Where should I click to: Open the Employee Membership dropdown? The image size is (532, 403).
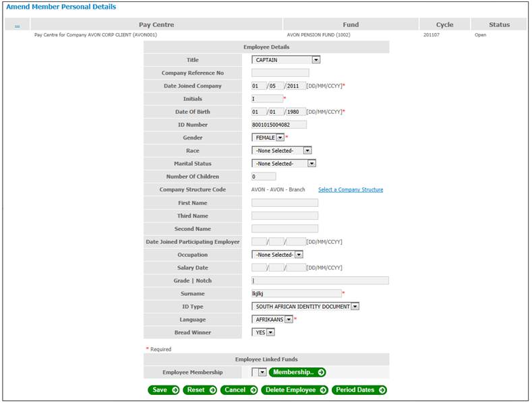pyautogui.click(x=262, y=372)
